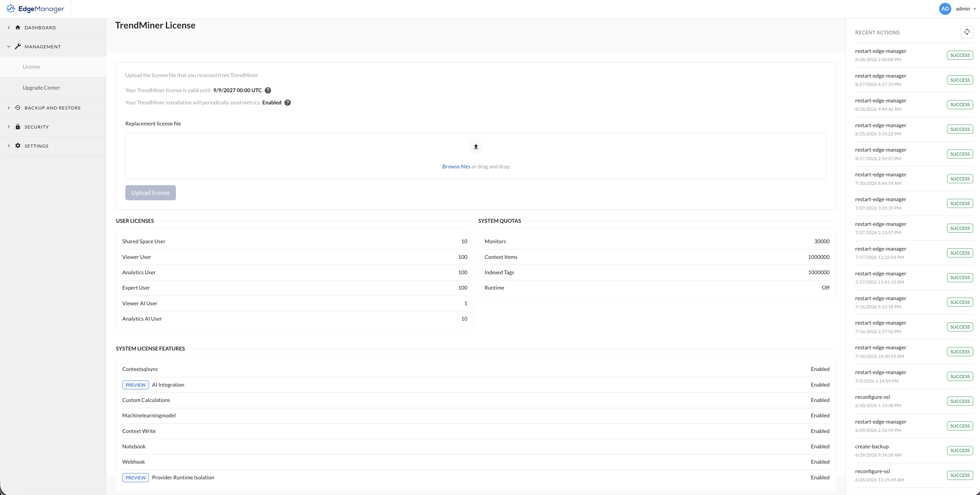The width and height of the screenshot is (980, 495).
Task: Click restart-edge-manager entry dated 8/17/2026
Action: [913, 154]
